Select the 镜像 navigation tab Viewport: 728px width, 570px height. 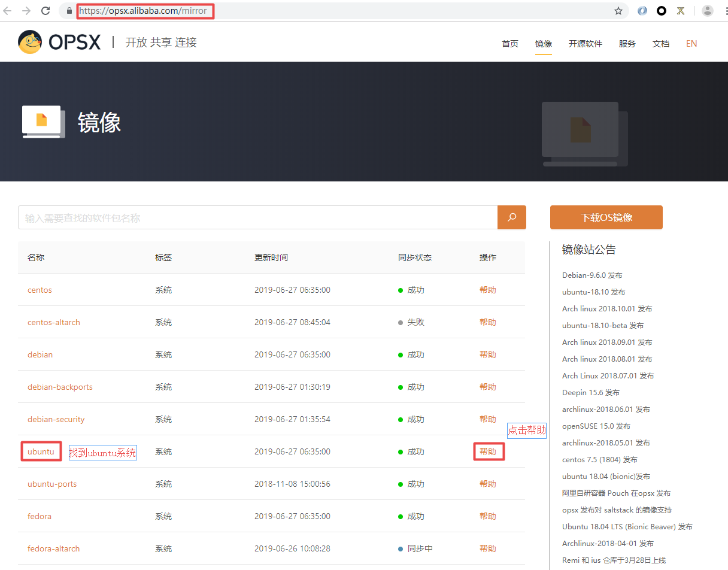point(544,44)
